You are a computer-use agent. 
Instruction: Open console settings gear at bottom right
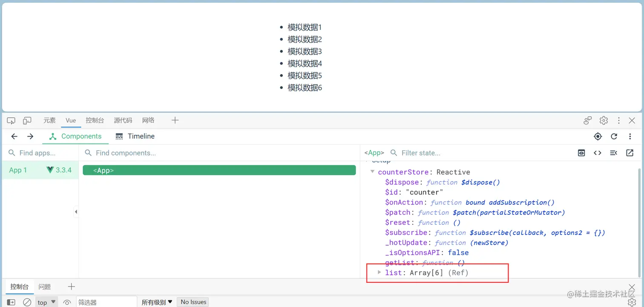pyautogui.click(x=632, y=302)
